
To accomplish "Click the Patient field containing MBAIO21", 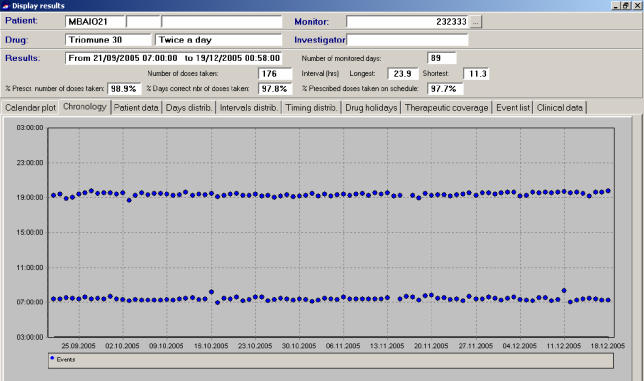I will pos(94,22).
